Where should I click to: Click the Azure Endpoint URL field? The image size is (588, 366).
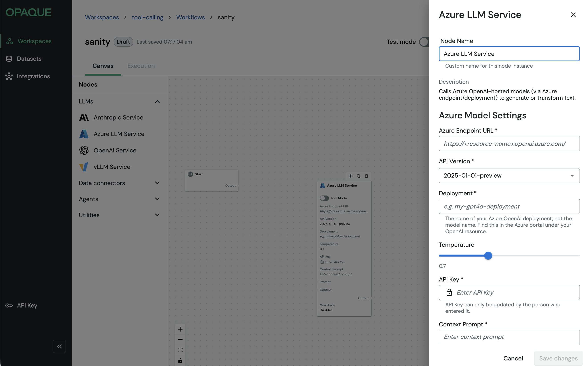509,144
